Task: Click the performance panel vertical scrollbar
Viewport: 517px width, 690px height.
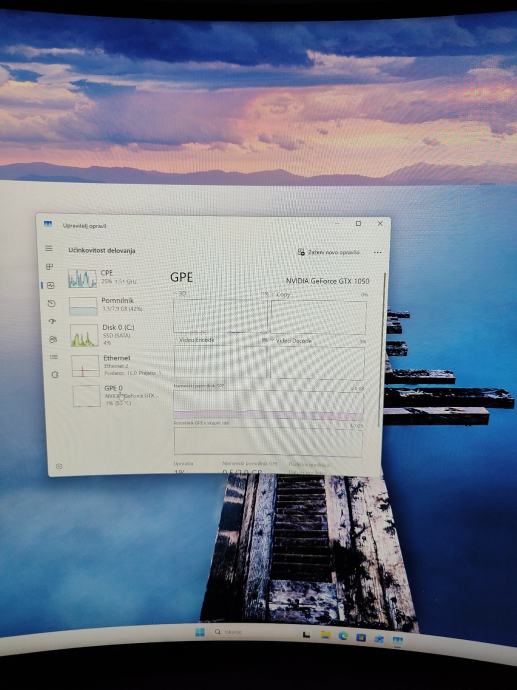Action: click(x=383, y=350)
